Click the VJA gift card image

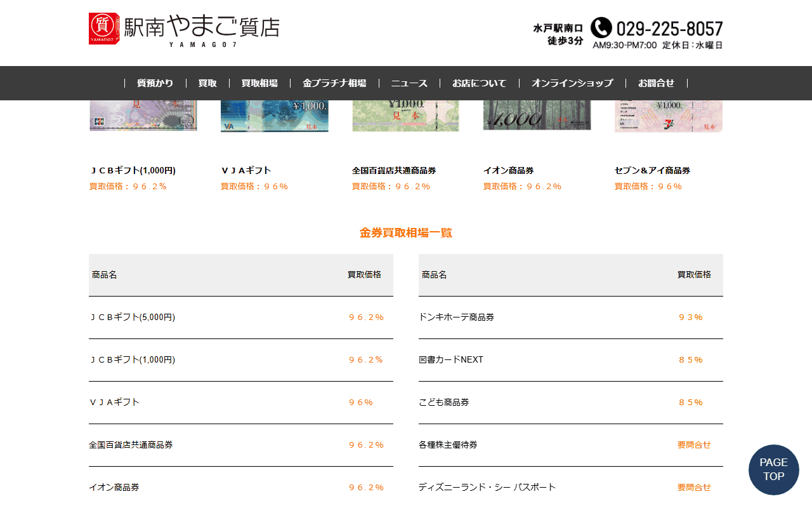275,116
